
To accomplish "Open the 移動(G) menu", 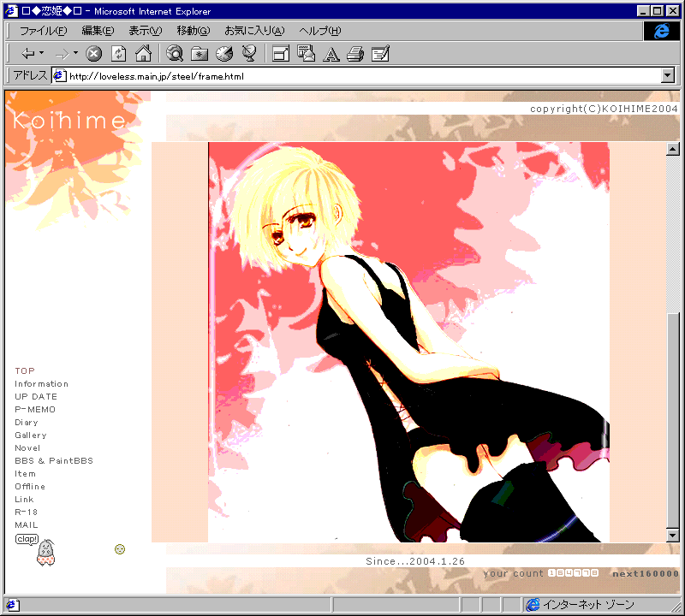I will (194, 31).
